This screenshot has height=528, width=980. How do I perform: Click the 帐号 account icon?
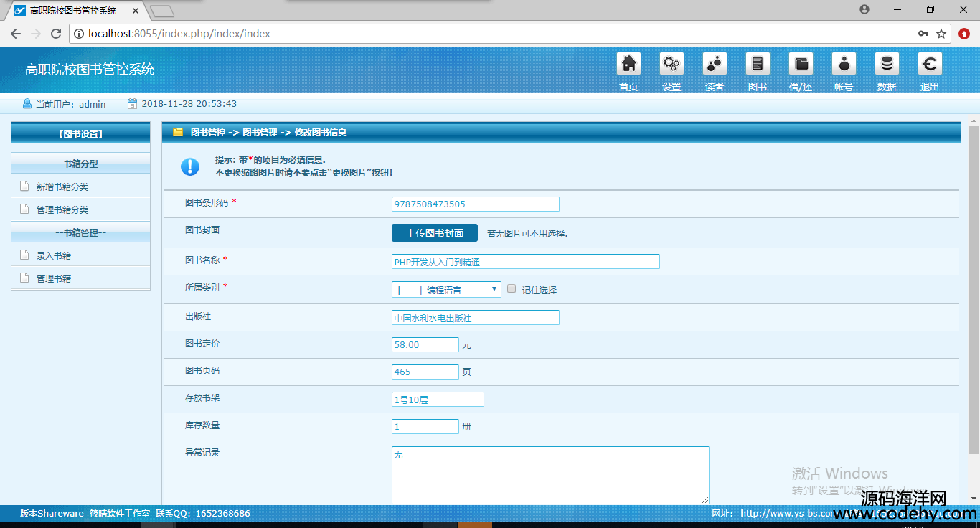coord(844,65)
